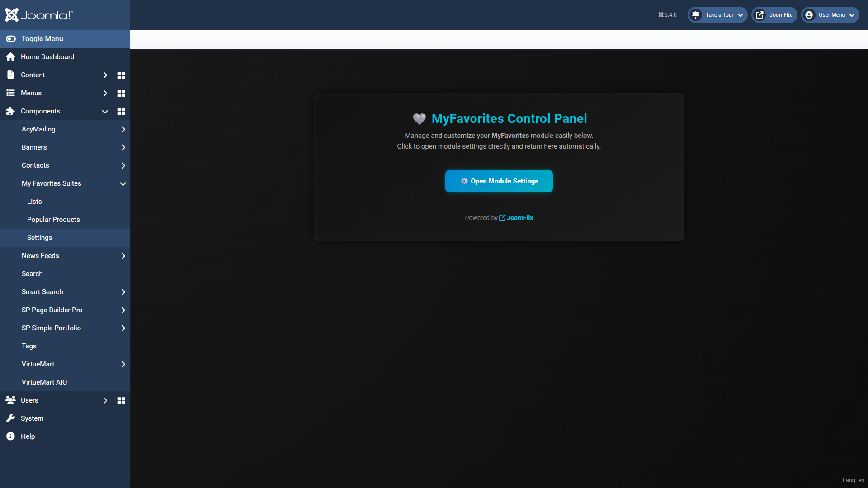Viewport: 868px width, 488px height.
Task: Toggle the sidebar menu
Action: coord(42,39)
